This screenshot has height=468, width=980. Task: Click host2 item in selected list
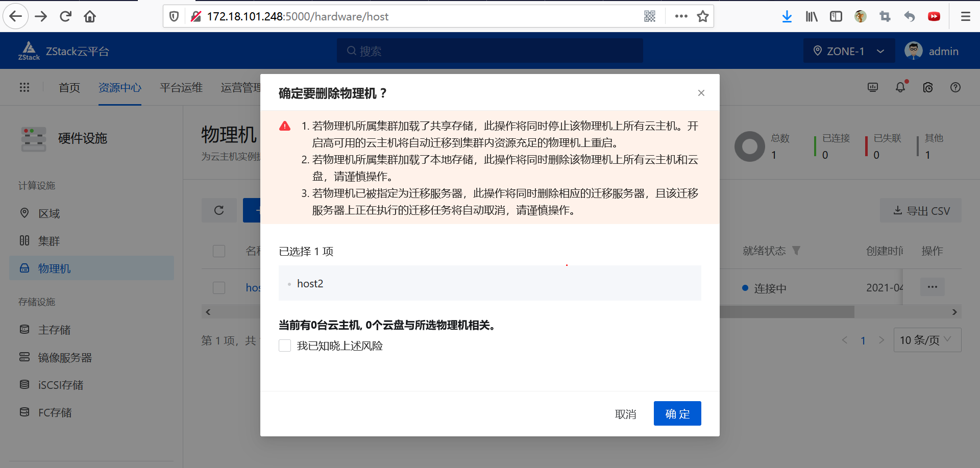coord(310,284)
